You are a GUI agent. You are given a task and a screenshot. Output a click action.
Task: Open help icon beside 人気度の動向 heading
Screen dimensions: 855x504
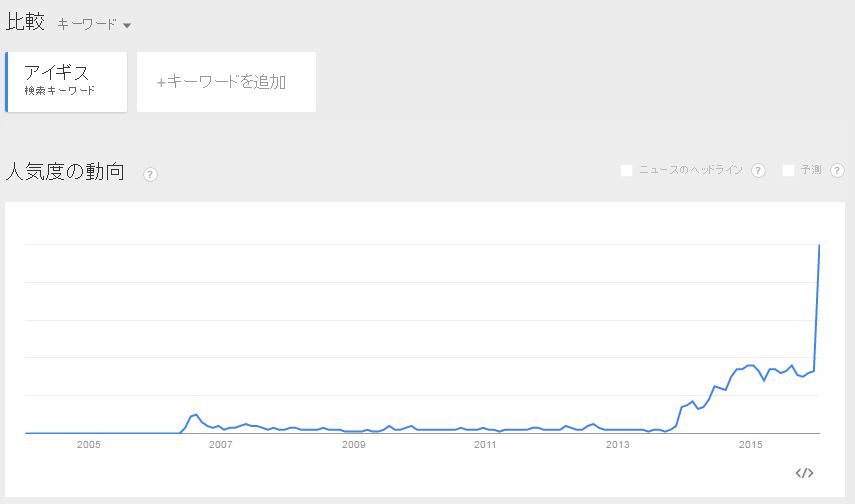(x=150, y=175)
